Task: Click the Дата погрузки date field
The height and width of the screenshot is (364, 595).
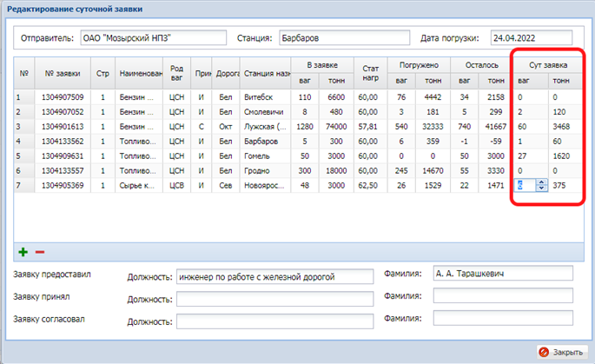Action: coord(532,38)
